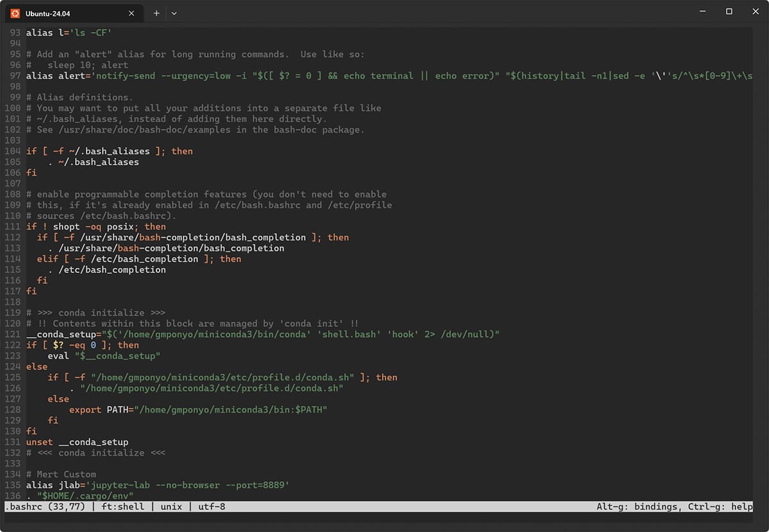Close the terminal window
The image size is (769, 532).
pyautogui.click(x=754, y=12)
